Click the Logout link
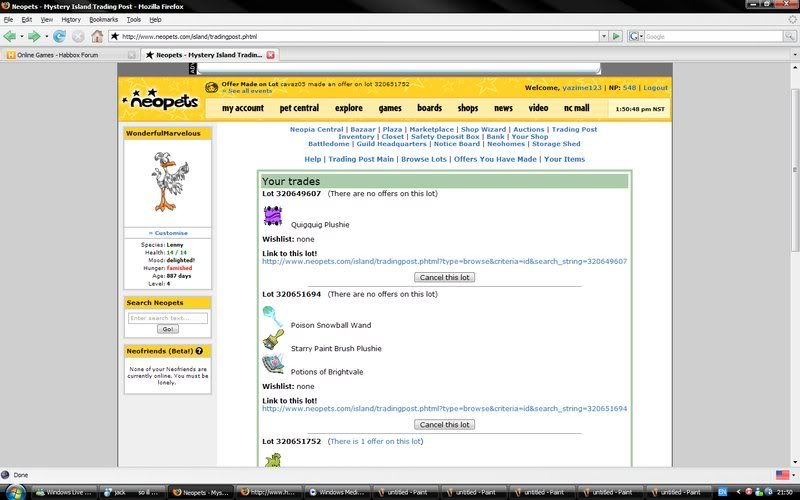 [655, 88]
